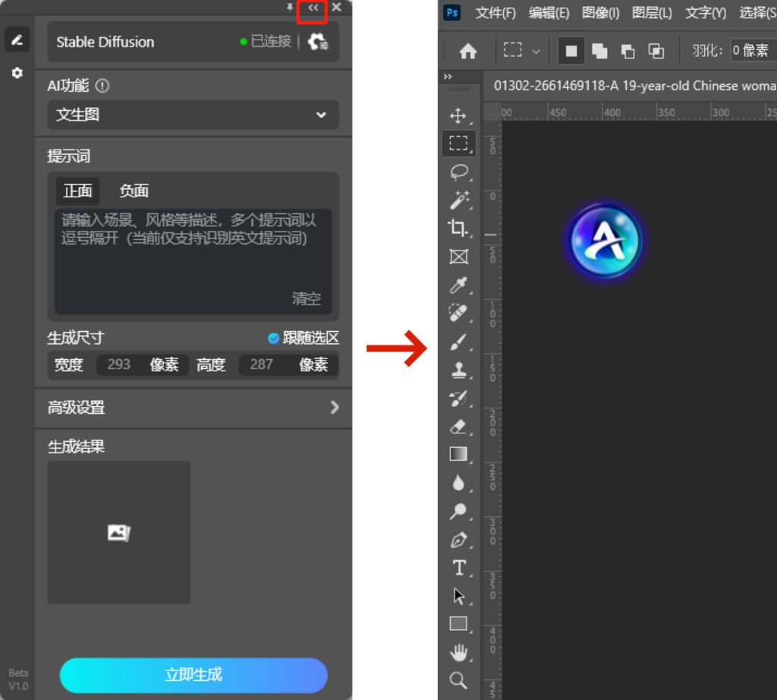Image resolution: width=777 pixels, height=700 pixels.
Task: Start generation with 立即生成 button
Action: point(193,675)
